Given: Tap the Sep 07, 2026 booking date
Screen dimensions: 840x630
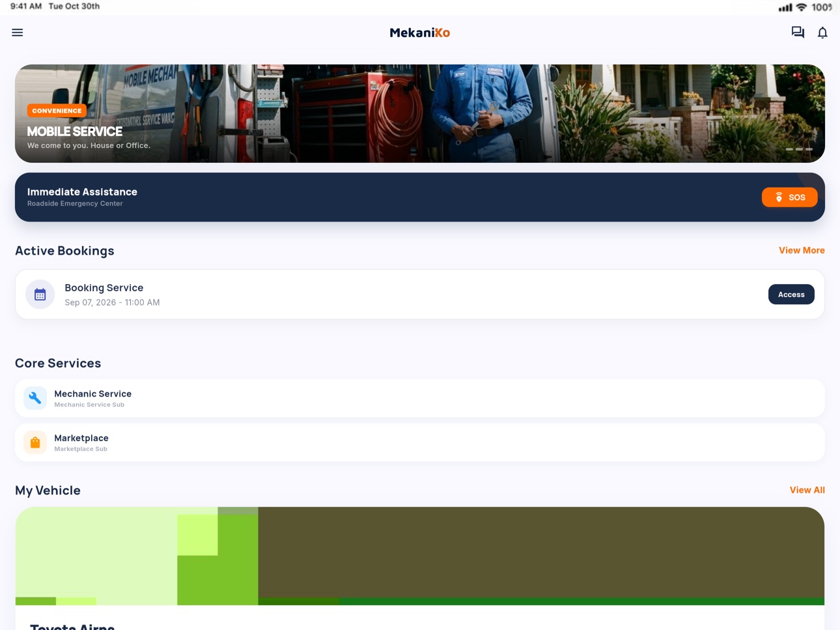Looking at the screenshot, I should (x=112, y=302).
